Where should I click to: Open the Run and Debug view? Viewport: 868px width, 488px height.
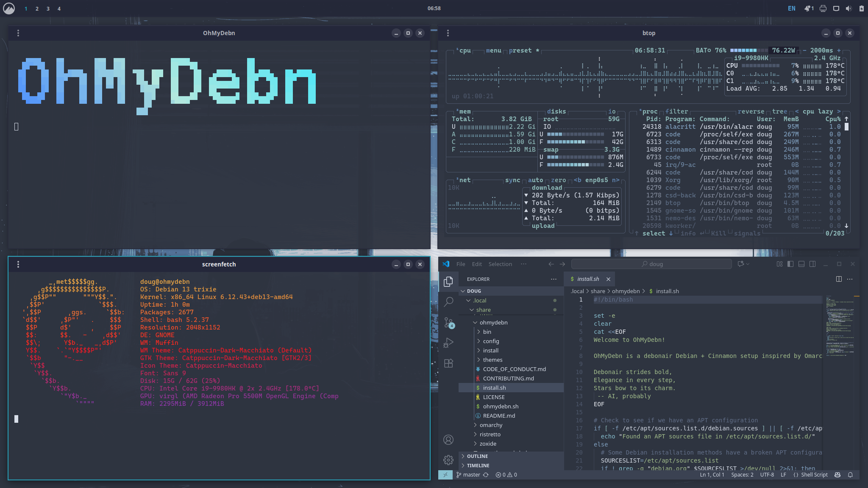click(x=448, y=343)
